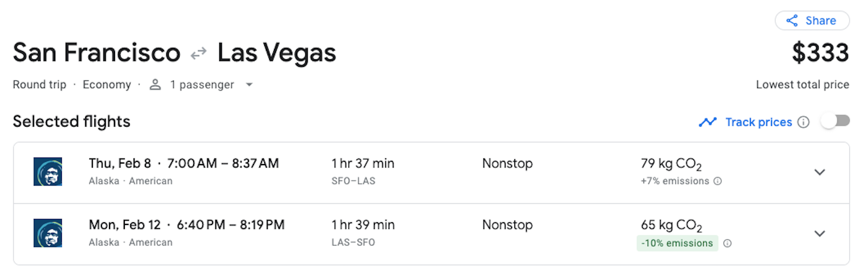
Task: Click the Thu, Feb 8 departure times
Action: click(x=222, y=164)
